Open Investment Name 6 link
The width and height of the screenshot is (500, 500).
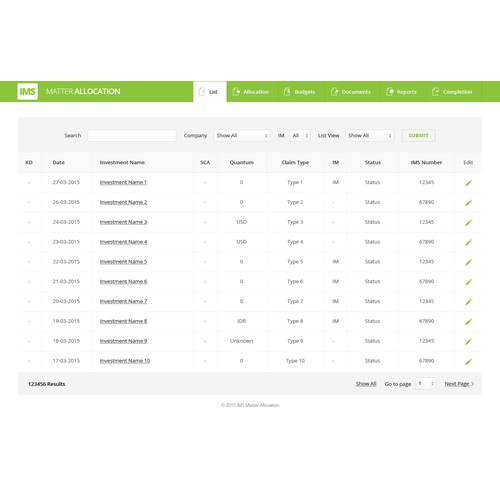point(123,282)
